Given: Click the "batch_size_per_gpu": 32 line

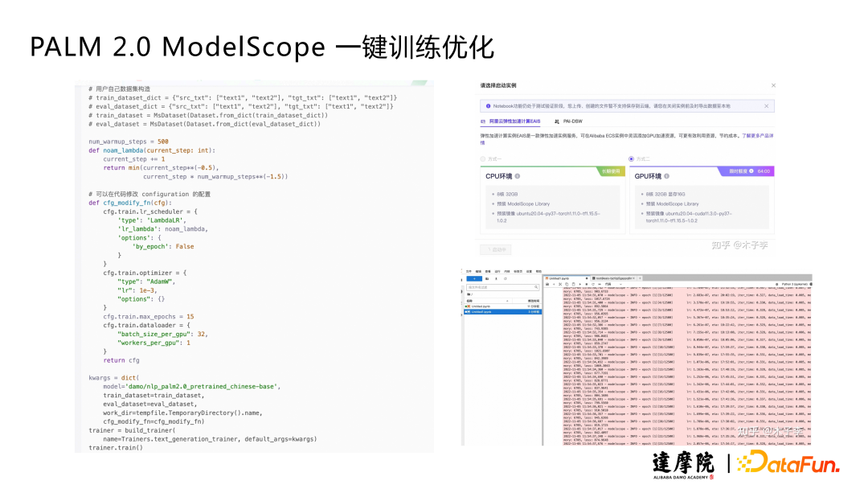Looking at the screenshot, I should pyautogui.click(x=162, y=334).
